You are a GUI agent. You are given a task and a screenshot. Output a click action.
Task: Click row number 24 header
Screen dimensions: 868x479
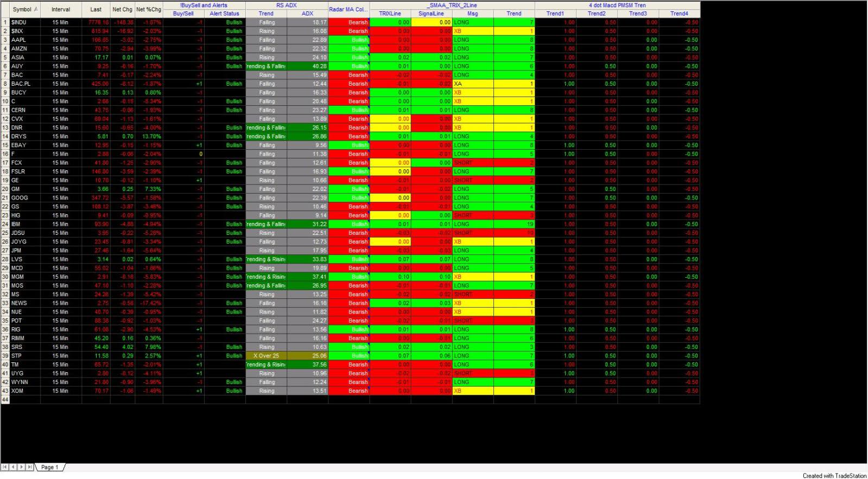(5, 224)
